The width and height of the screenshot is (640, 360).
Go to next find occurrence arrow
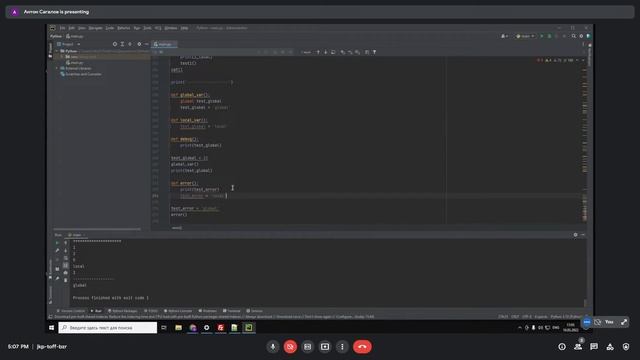(x=326, y=52)
